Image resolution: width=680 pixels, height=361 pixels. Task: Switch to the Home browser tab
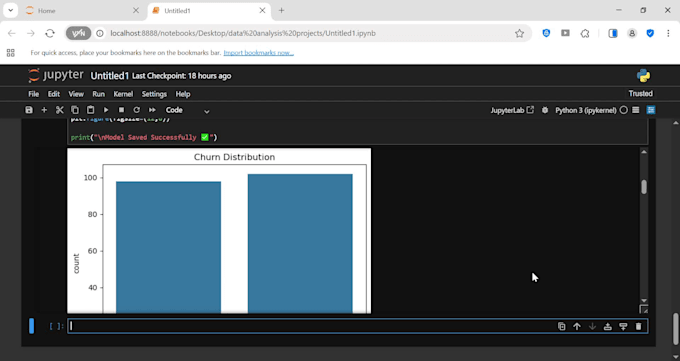[82, 10]
